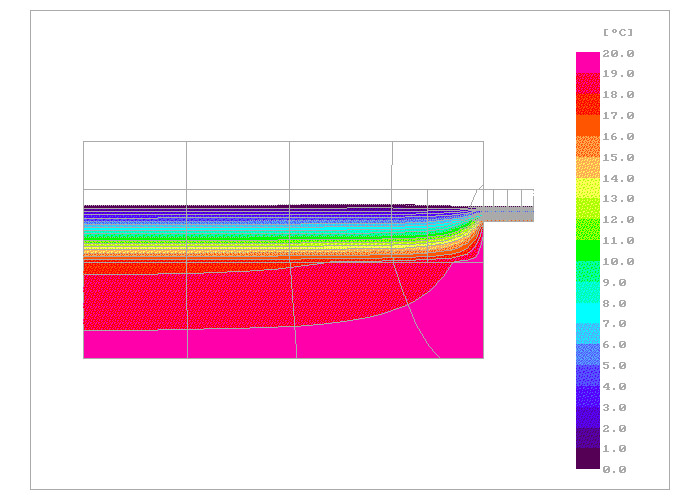The width and height of the screenshot is (700, 500).
Task: Click the 16.0 legend value
Action: click(618, 137)
